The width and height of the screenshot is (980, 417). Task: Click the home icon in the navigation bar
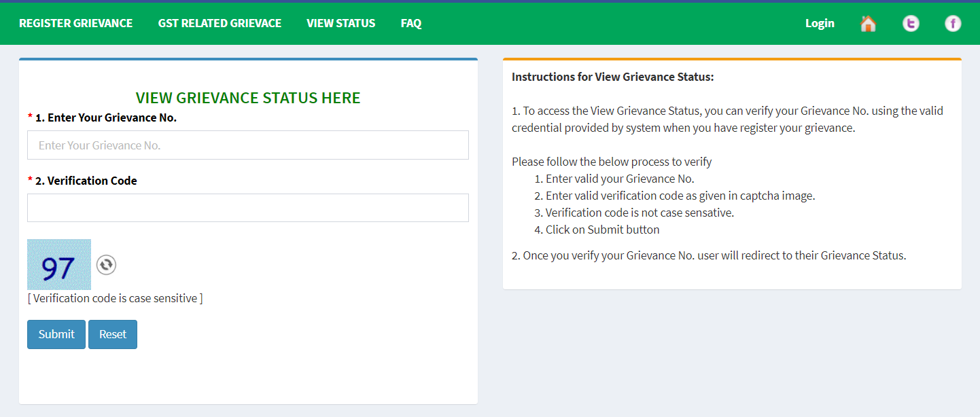868,23
